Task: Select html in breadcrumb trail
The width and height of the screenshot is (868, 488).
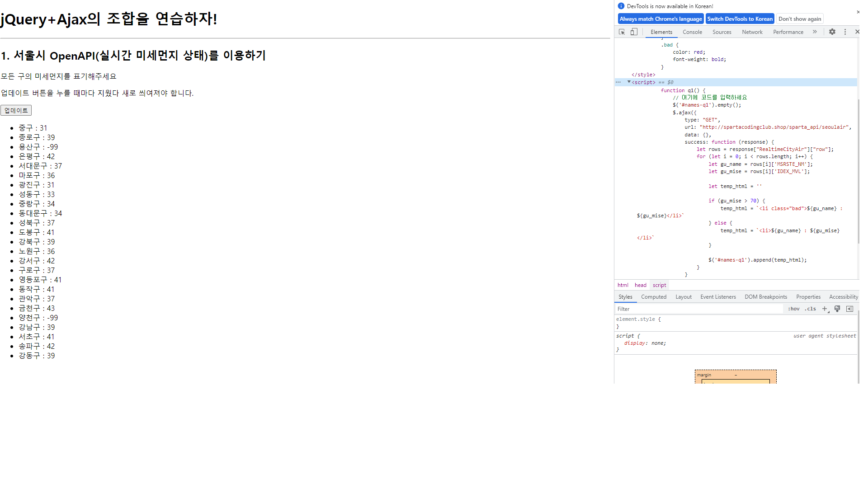Action: pos(623,285)
